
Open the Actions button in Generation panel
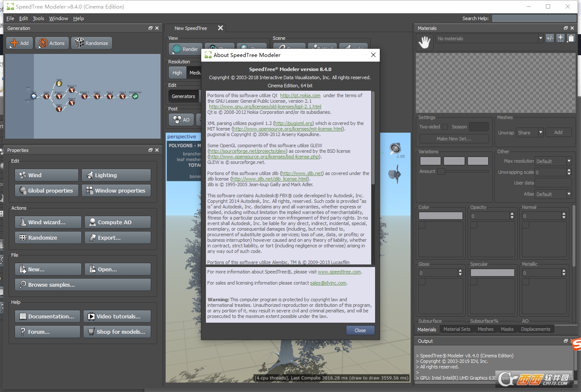[x=51, y=43]
